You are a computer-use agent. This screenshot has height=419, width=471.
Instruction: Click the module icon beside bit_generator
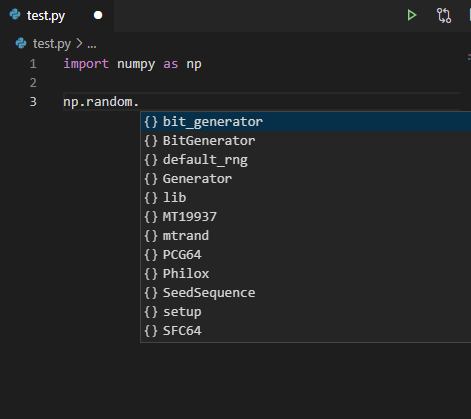(151, 122)
